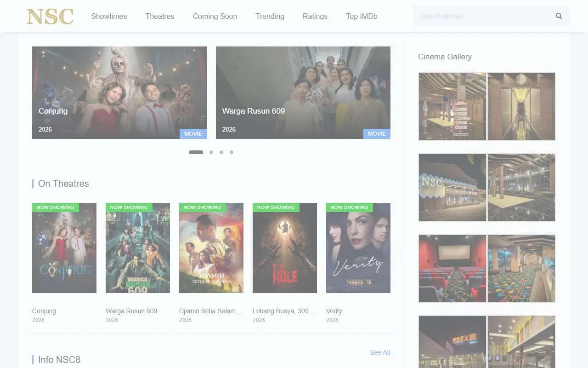Image resolution: width=588 pixels, height=368 pixels.
Task: Open the Hole movie poster
Action: tap(285, 248)
